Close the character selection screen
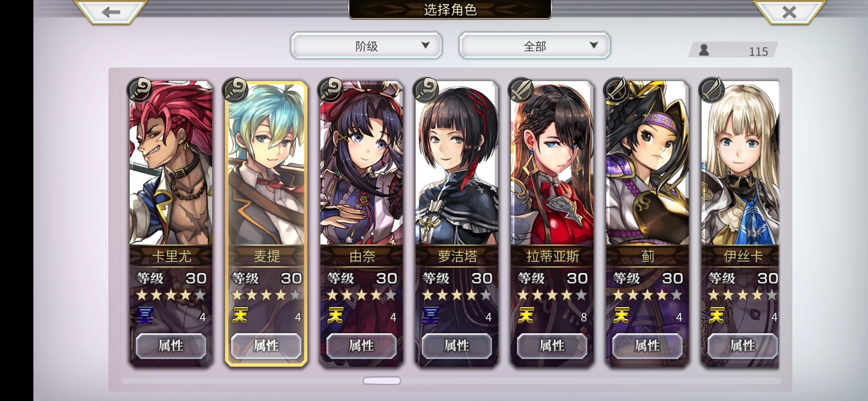868x401 pixels. pos(789,12)
